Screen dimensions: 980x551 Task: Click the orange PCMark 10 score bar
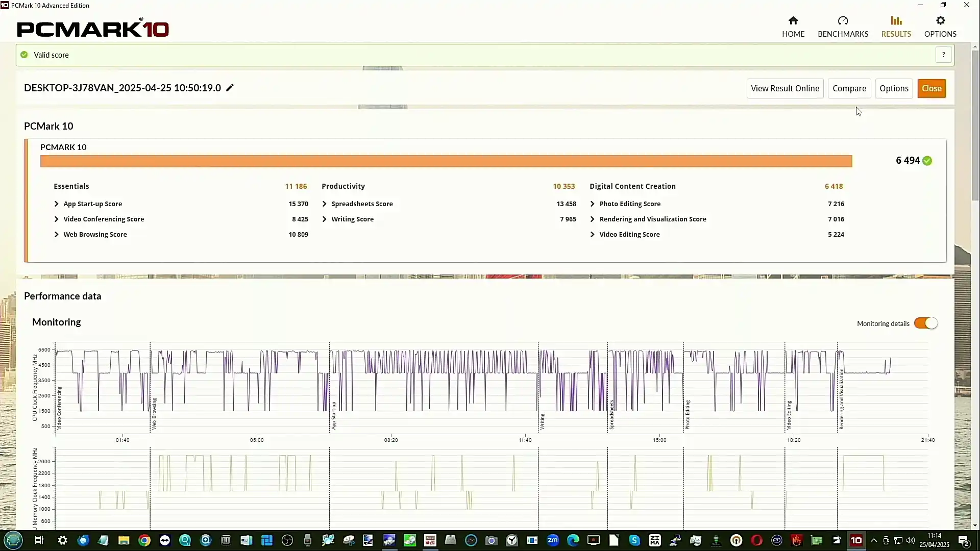coord(446,161)
